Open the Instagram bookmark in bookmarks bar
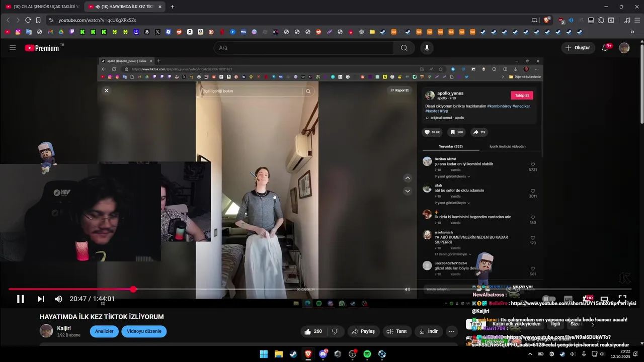 click(x=18, y=32)
